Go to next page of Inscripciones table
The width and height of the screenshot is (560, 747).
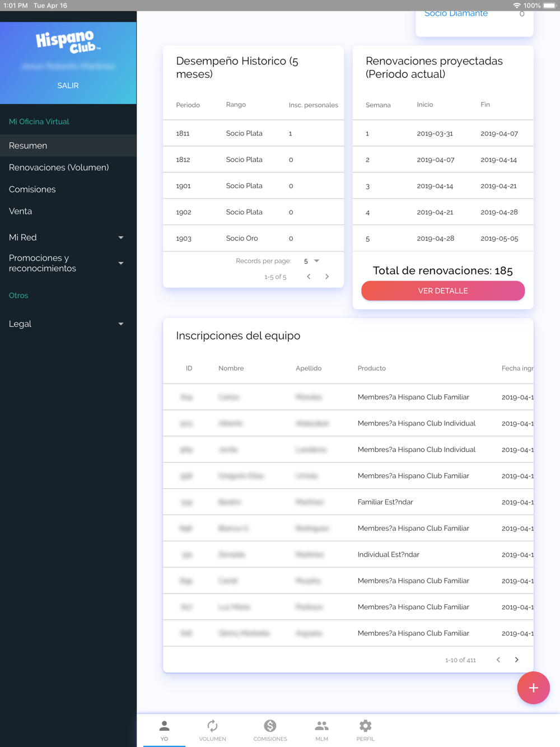click(516, 660)
